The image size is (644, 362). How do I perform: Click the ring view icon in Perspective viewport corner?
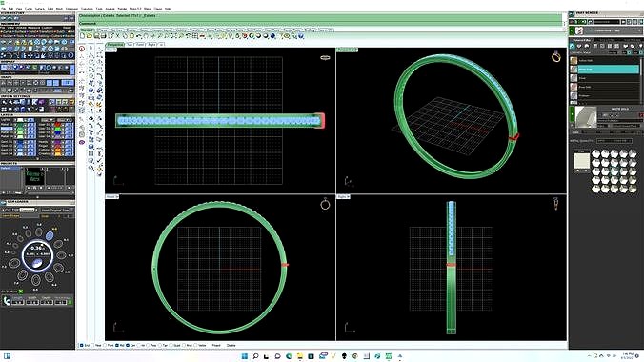tap(556, 57)
